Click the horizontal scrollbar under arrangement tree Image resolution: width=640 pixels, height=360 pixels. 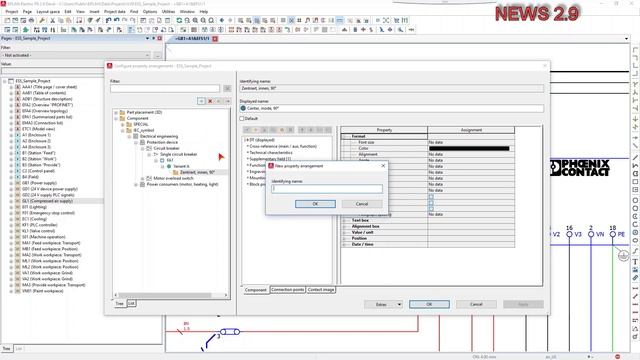[x=171, y=295]
